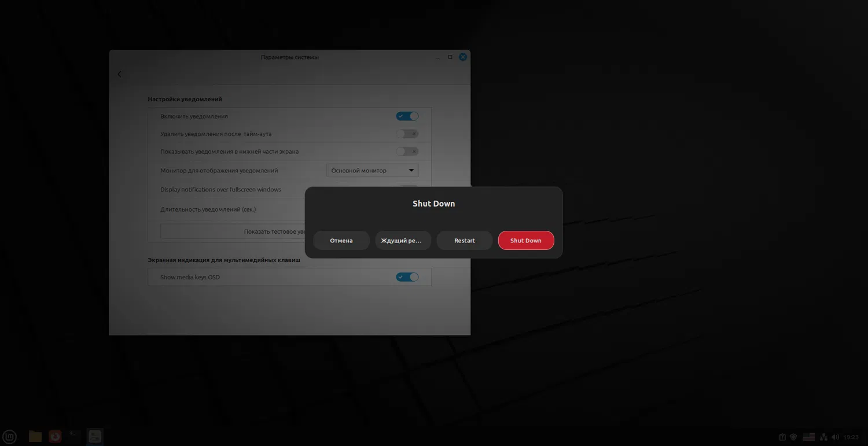The width and height of the screenshot is (868, 446).
Task: Click the red Shut Down button
Action: coord(526,241)
